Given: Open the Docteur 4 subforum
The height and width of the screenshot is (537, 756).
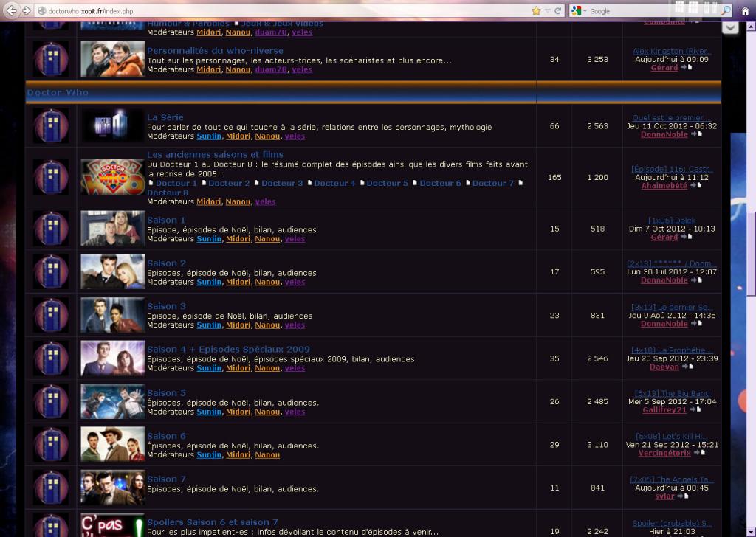Looking at the screenshot, I should (x=334, y=183).
